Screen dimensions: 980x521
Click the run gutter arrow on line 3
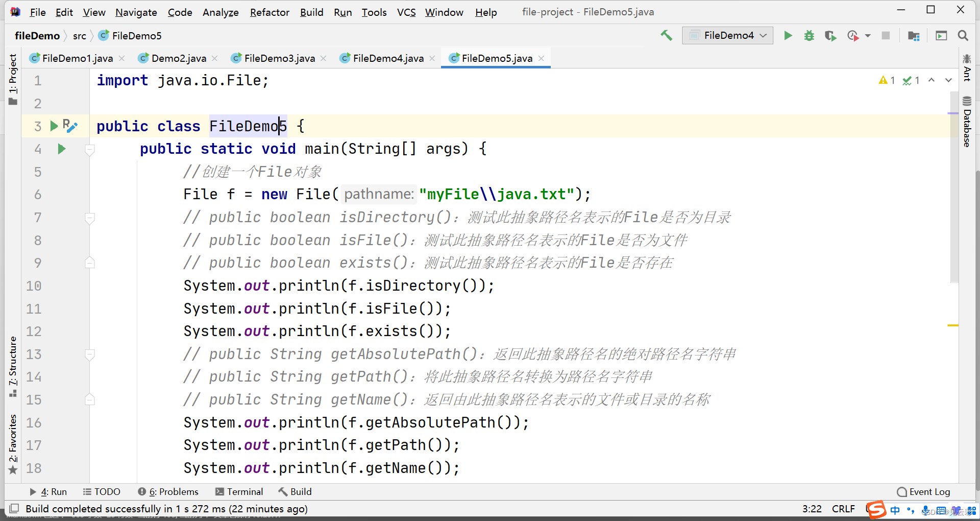(x=54, y=126)
